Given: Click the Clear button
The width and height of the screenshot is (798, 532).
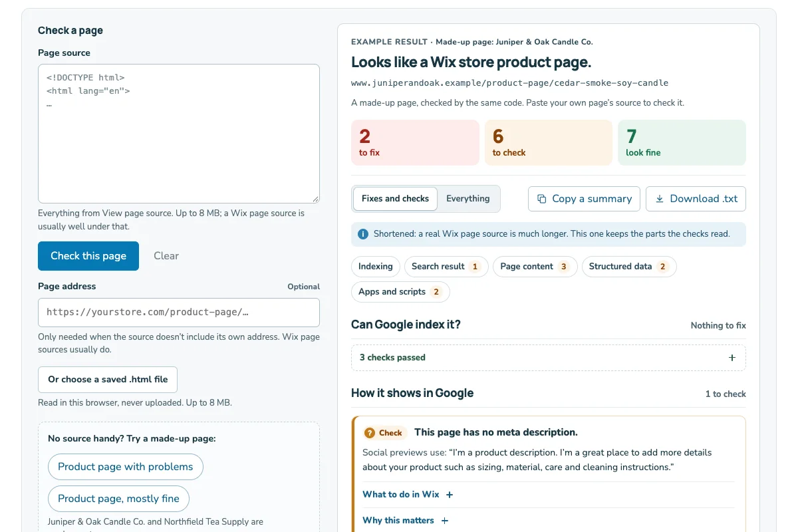Looking at the screenshot, I should [x=166, y=256].
